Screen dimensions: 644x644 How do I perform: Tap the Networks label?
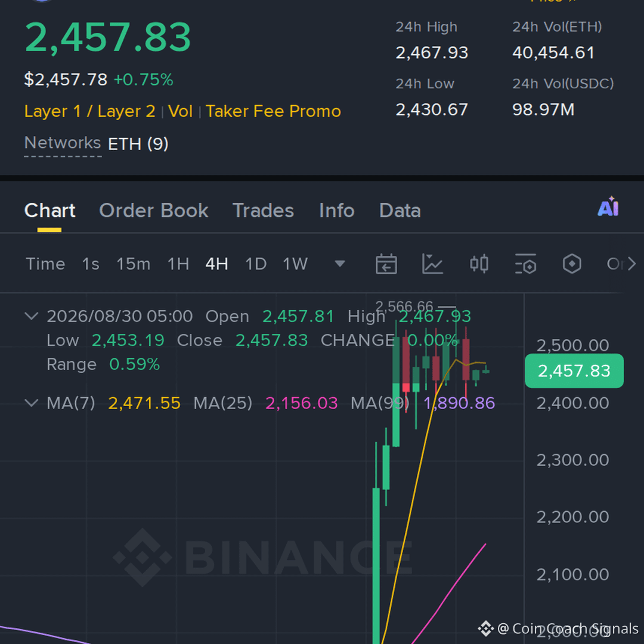coord(63,143)
